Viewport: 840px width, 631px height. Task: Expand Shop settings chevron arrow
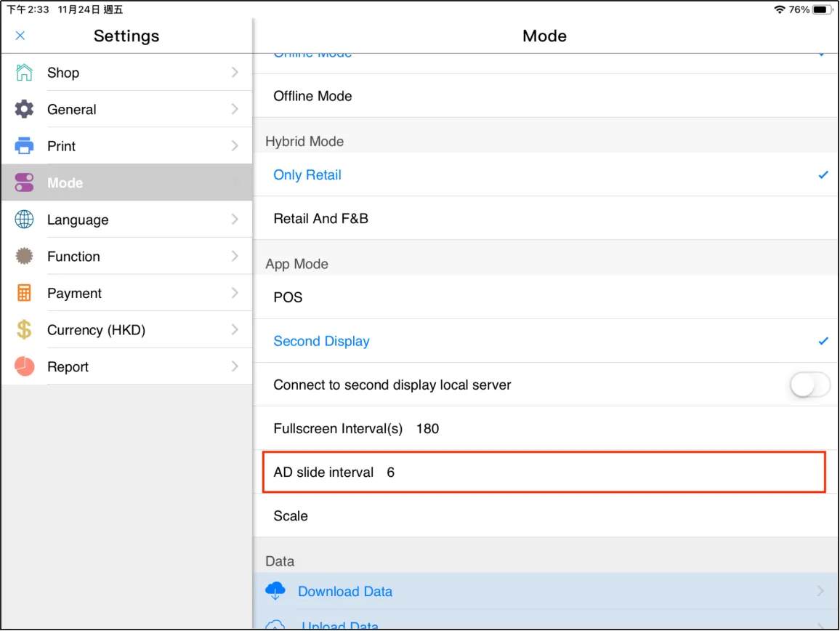[235, 72]
